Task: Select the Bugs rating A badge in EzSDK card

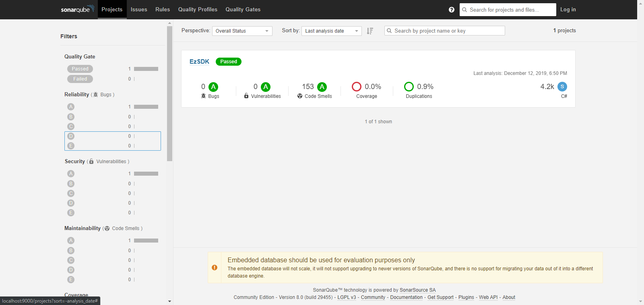Action: click(213, 87)
